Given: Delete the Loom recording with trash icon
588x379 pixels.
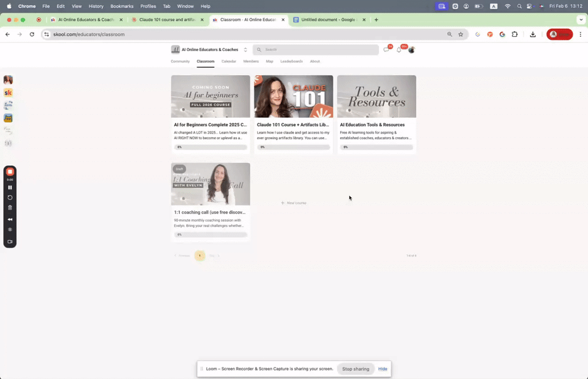Looking at the screenshot, I should click(x=10, y=208).
